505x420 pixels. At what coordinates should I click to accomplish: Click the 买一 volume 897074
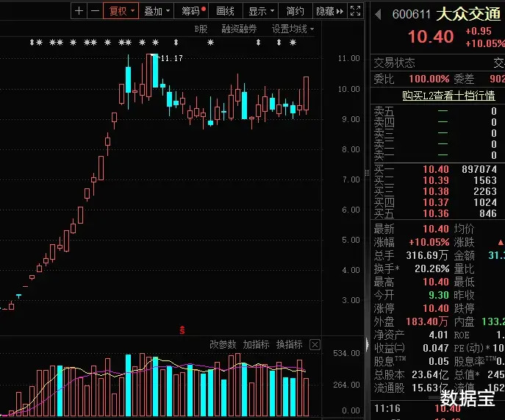[x=479, y=169]
